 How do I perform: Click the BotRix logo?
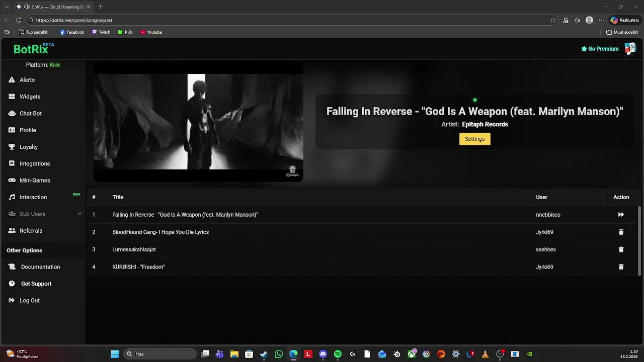[34, 49]
